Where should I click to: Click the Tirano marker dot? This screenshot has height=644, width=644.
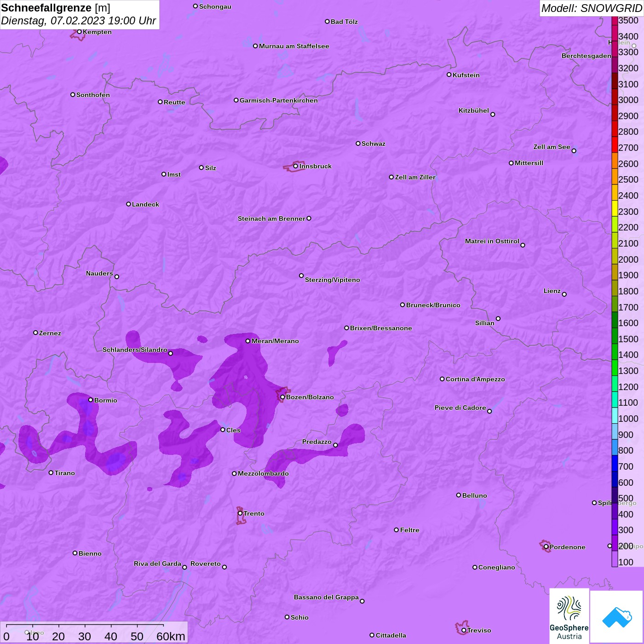pos(51,472)
